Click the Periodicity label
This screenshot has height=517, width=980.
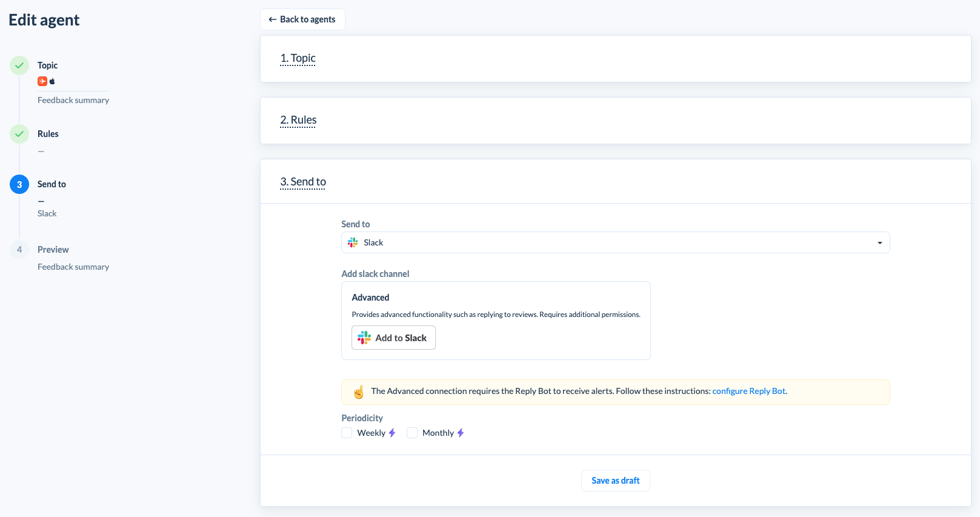click(362, 418)
